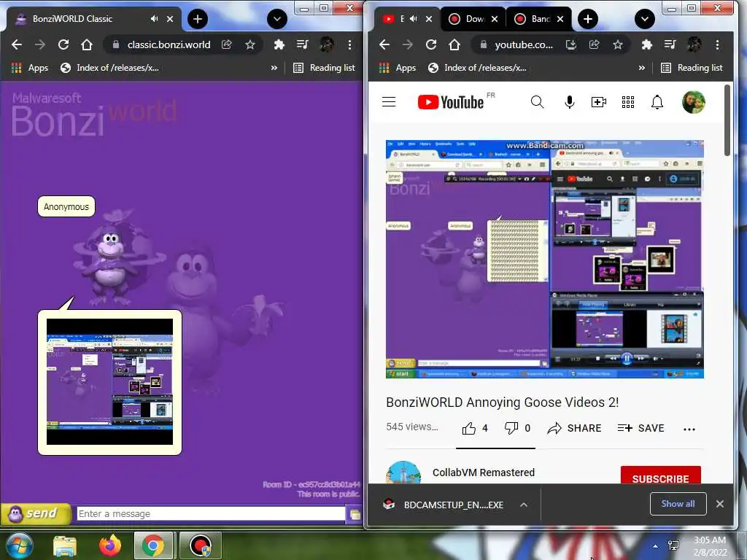Open Reading list in BonziWORLD window
This screenshot has width=747, height=560.
(324, 68)
